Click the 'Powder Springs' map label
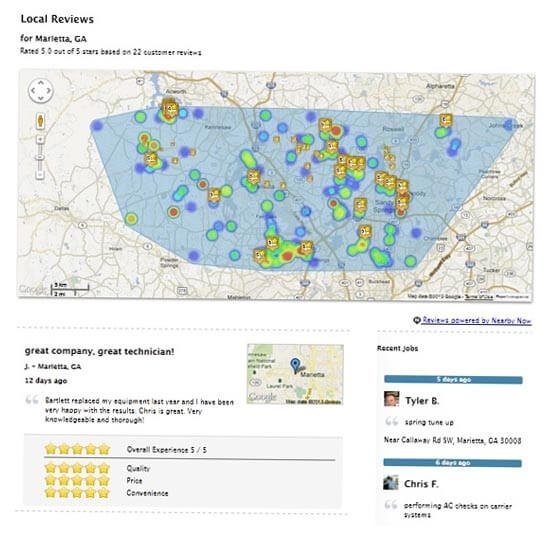This screenshot has height=548, width=556. [x=169, y=262]
